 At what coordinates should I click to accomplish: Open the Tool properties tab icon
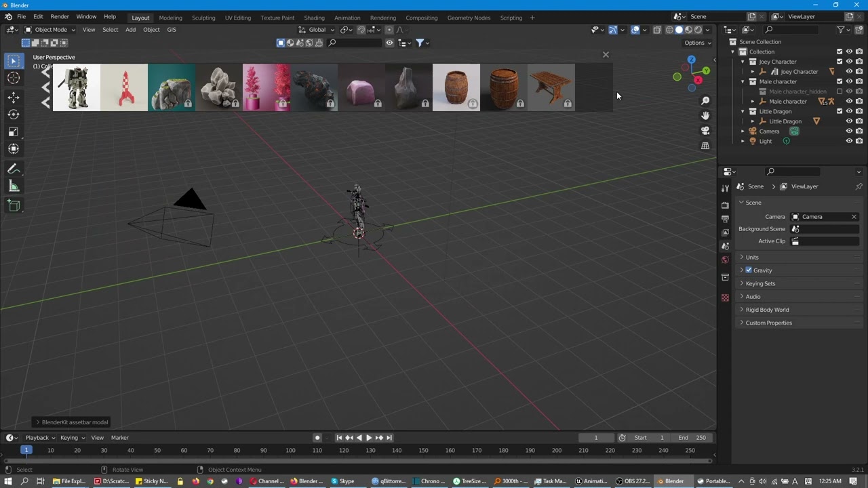[725, 188]
